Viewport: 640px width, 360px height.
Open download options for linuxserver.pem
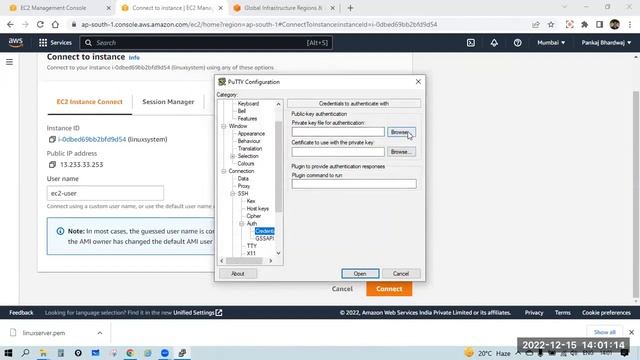[x=100, y=333]
